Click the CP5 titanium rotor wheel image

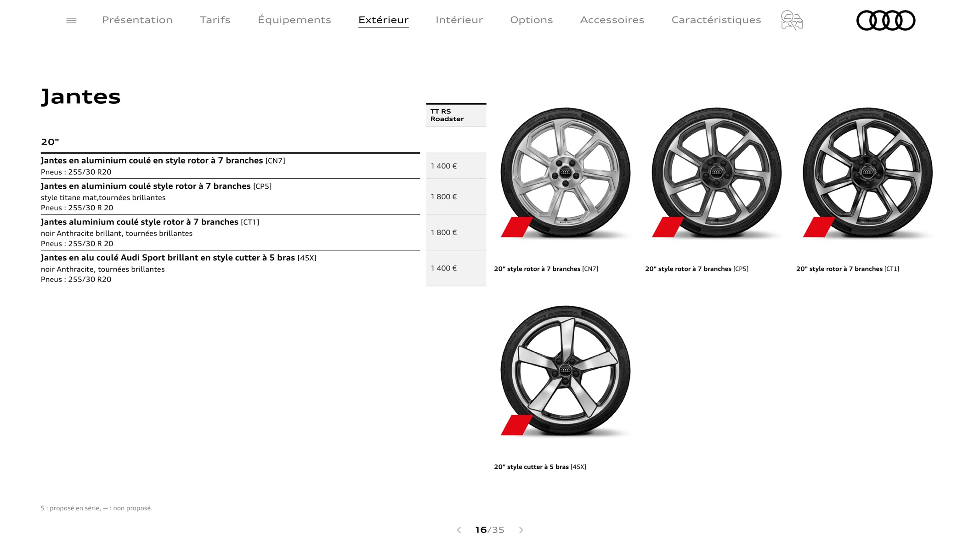coord(716,173)
